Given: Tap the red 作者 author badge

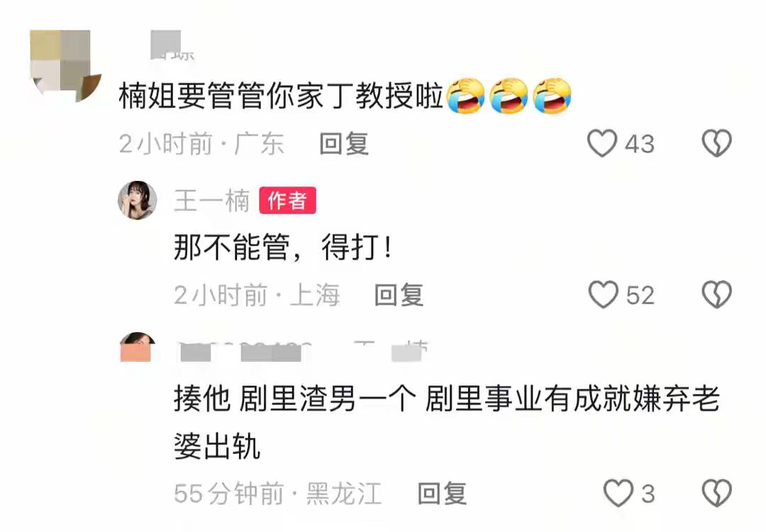Looking at the screenshot, I should point(288,200).
